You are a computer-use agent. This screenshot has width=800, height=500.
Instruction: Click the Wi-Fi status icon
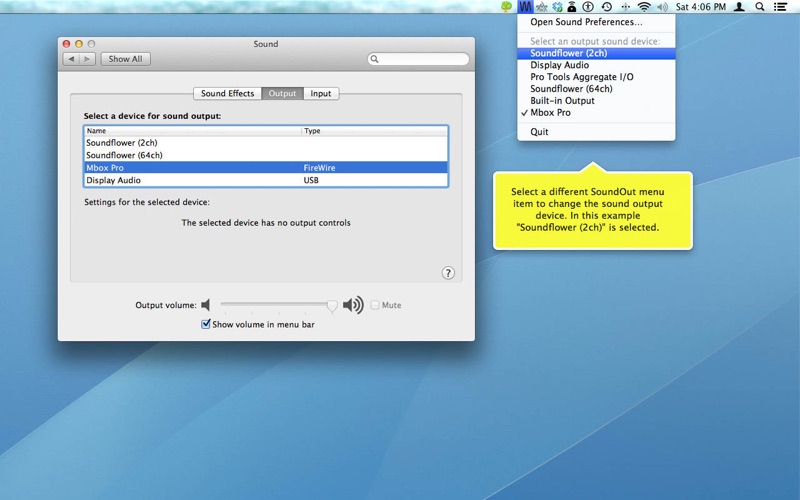point(644,7)
